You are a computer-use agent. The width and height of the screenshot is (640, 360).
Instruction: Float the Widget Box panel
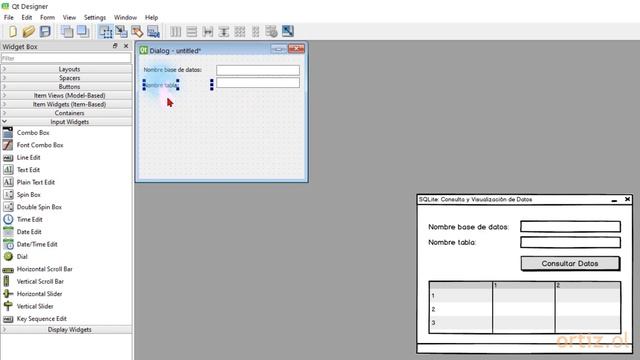115,46
